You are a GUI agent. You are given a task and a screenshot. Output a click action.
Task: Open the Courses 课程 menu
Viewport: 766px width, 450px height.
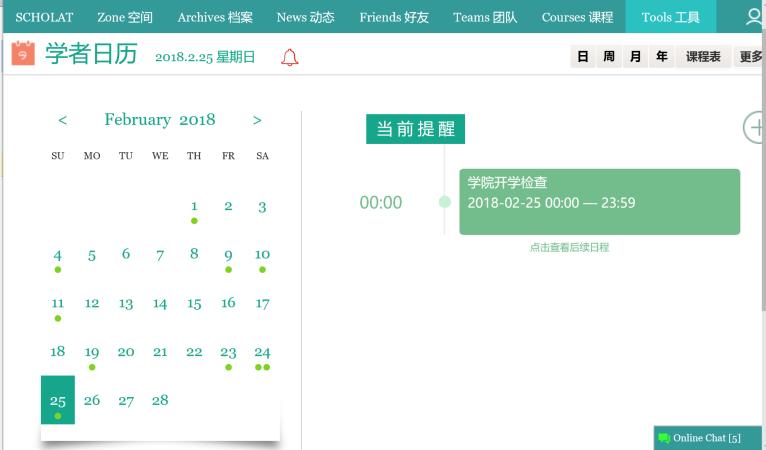577,17
